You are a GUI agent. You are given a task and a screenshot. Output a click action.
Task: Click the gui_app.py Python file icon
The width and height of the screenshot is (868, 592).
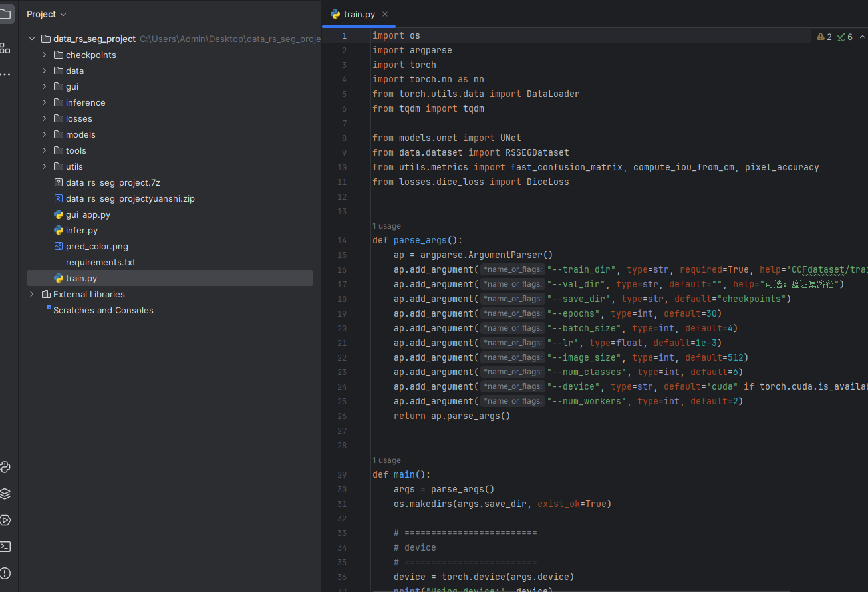coord(59,215)
